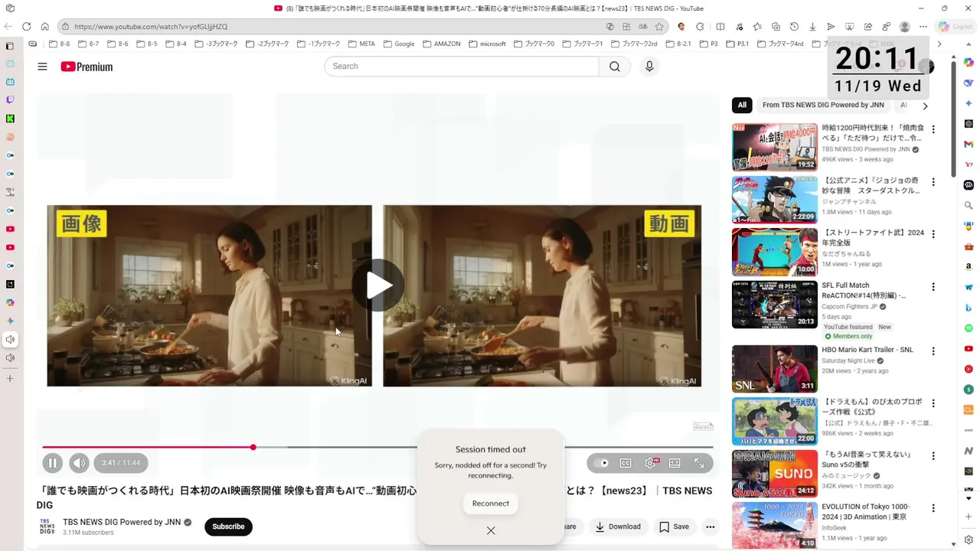This screenshot has height=551, width=980.
Task: Switch to theater mode in the player
Action: pyautogui.click(x=675, y=463)
